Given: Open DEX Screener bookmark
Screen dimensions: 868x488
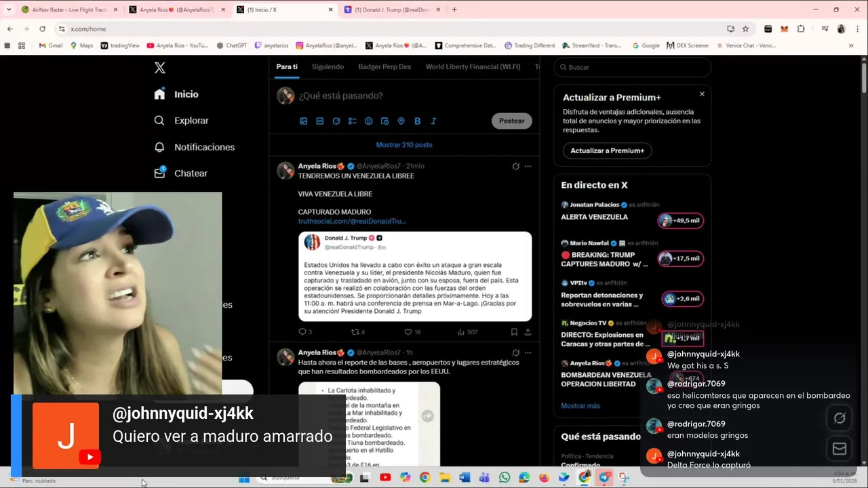Looking at the screenshot, I should coord(688,46).
